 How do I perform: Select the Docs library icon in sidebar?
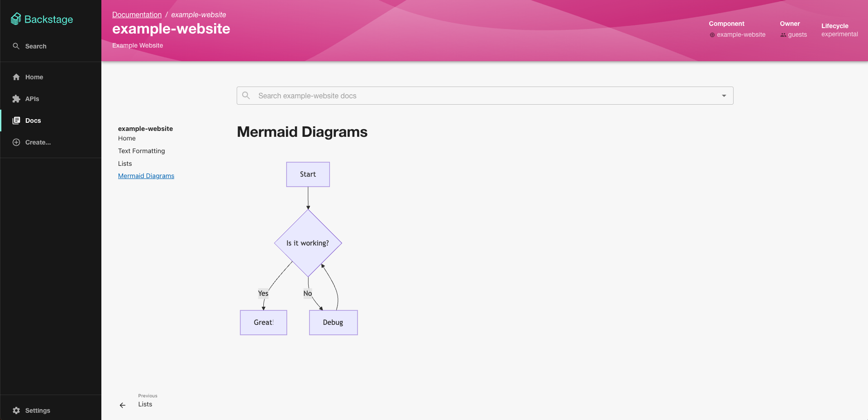pos(16,121)
